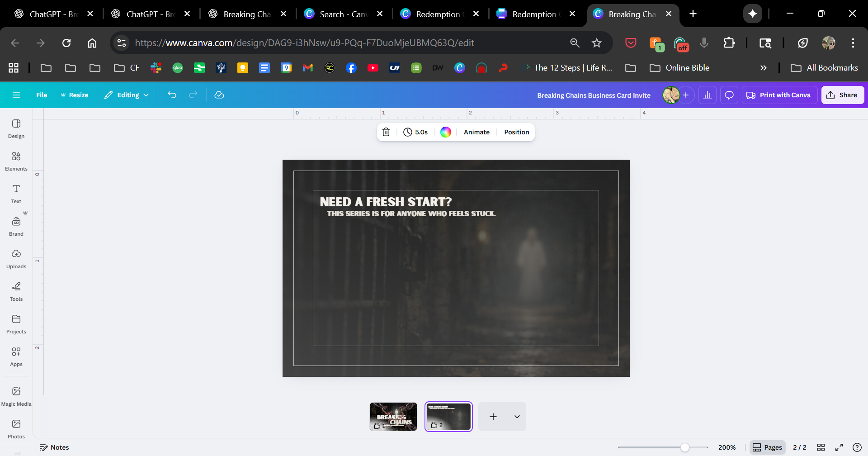Open the page background color swatch
This screenshot has height=456, width=868.
click(x=446, y=132)
